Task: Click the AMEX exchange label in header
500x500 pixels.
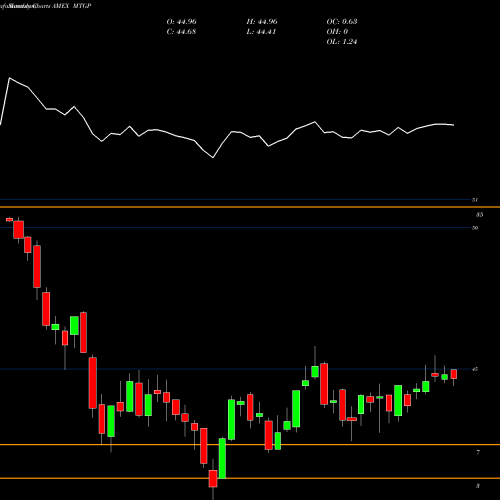Action: 60,6
